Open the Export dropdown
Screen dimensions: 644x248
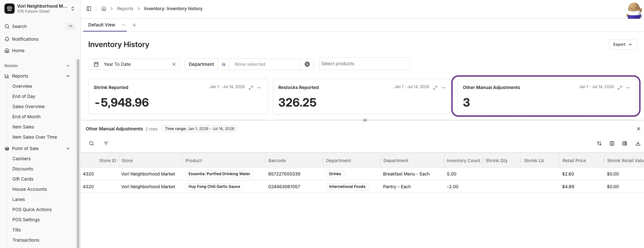click(623, 45)
